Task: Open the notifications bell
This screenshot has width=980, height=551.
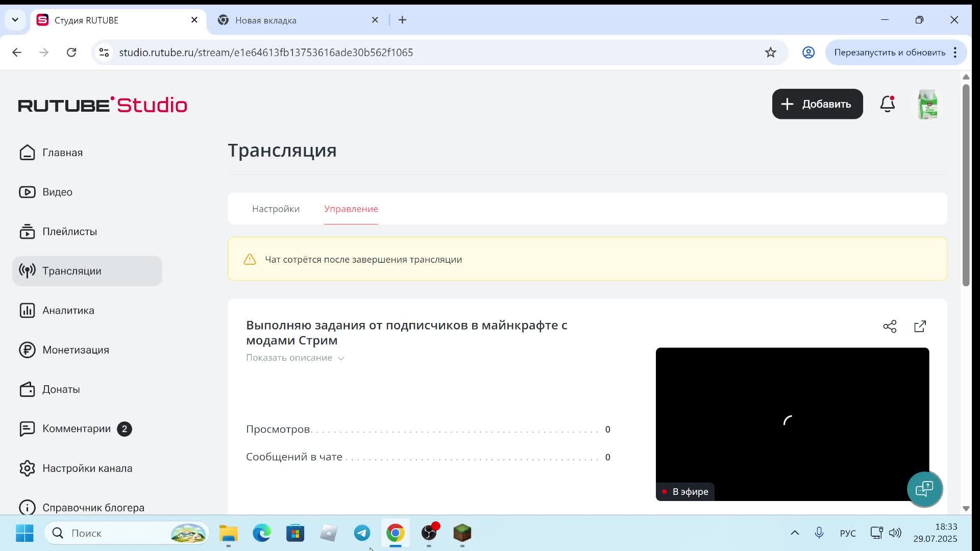Action: click(x=887, y=104)
